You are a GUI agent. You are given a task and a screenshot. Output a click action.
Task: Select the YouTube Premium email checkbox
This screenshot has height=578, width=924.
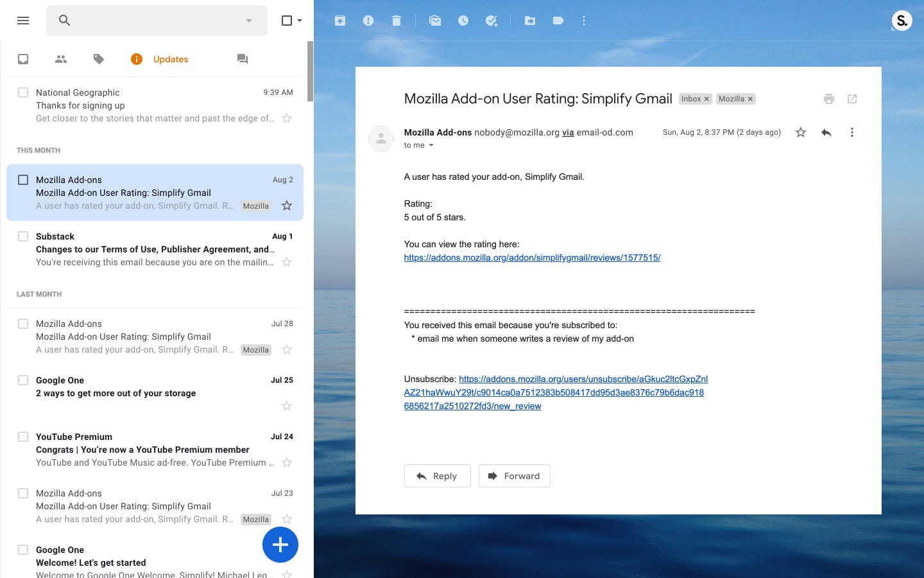23,437
